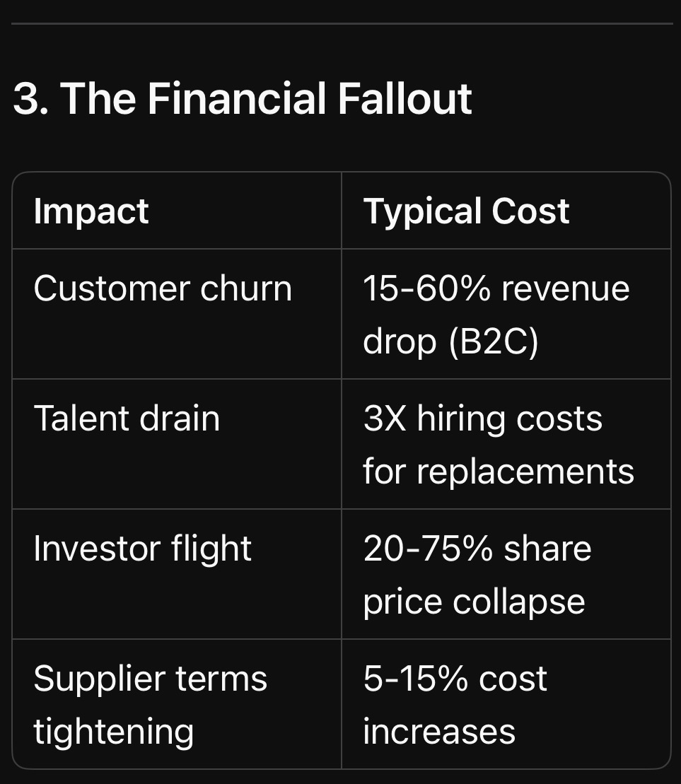Click the "3X" text in the hiring costs cell
The height and width of the screenshot is (784, 681).
coord(385,419)
